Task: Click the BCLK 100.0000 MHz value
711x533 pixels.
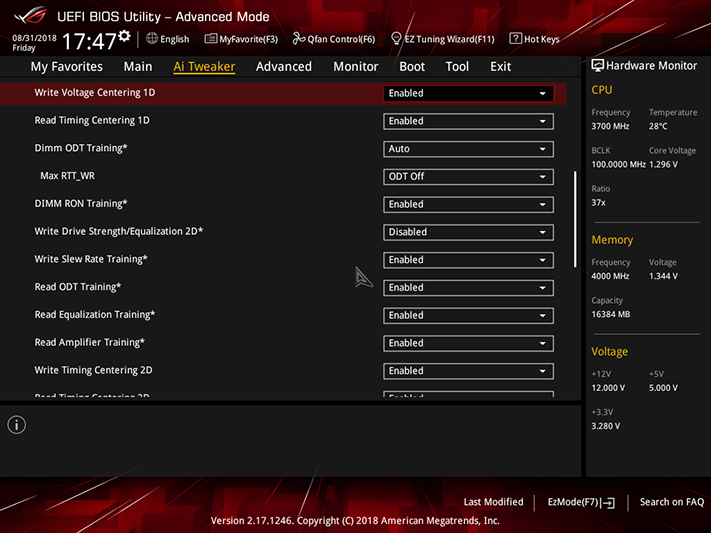Action: [x=618, y=165]
